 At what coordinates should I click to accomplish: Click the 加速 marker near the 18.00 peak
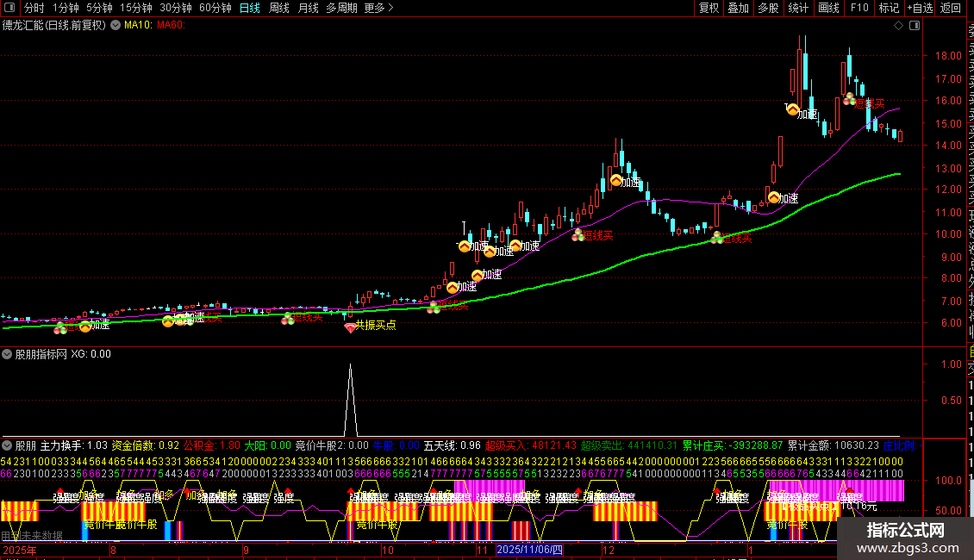793,110
